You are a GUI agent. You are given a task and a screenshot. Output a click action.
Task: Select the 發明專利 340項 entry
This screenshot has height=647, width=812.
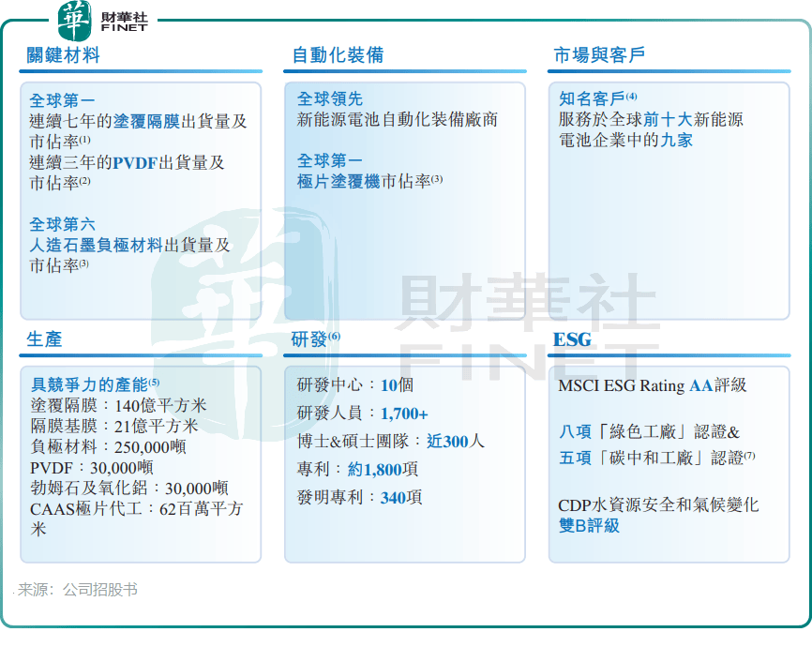[x=359, y=497]
